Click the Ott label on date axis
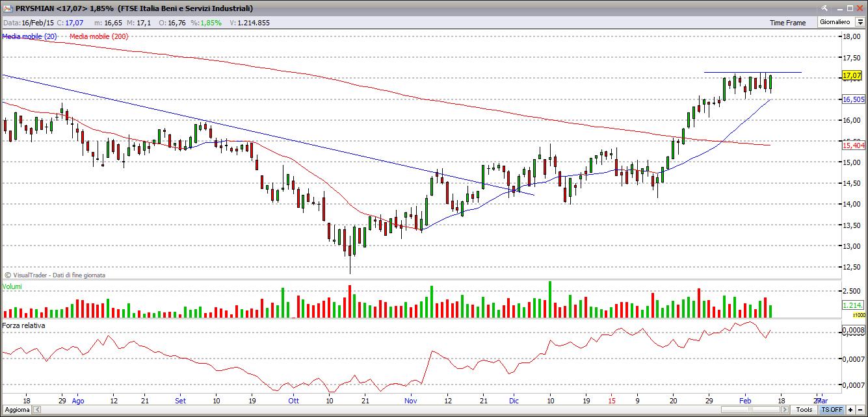868x417 pixels. coord(293,401)
